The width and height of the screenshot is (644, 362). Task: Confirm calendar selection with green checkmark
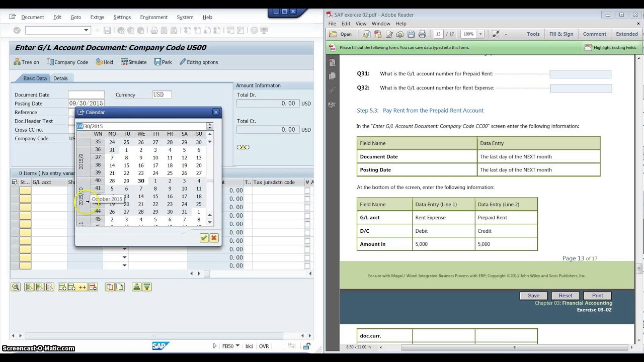(x=204, y=238)
